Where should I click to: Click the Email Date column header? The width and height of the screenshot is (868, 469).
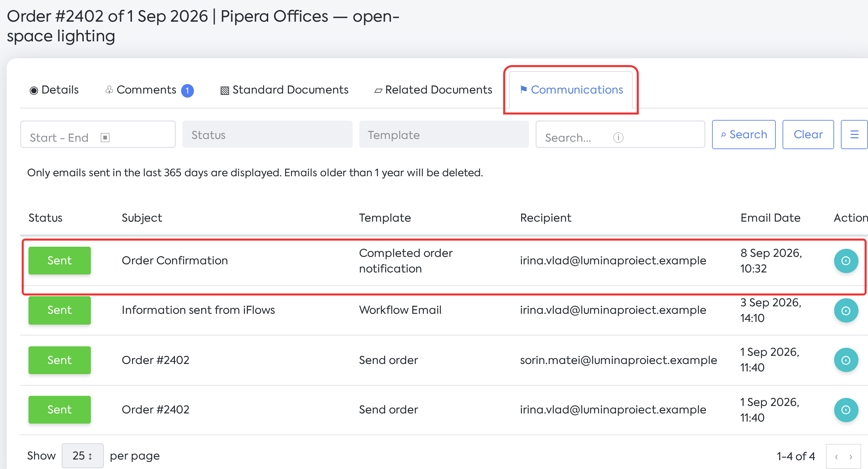tap(770, 218)
